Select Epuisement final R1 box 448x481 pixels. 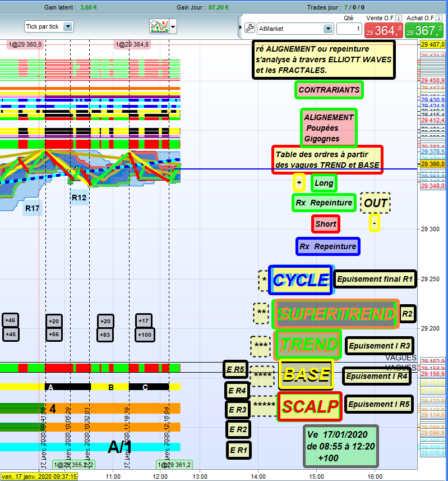[375, 279]
